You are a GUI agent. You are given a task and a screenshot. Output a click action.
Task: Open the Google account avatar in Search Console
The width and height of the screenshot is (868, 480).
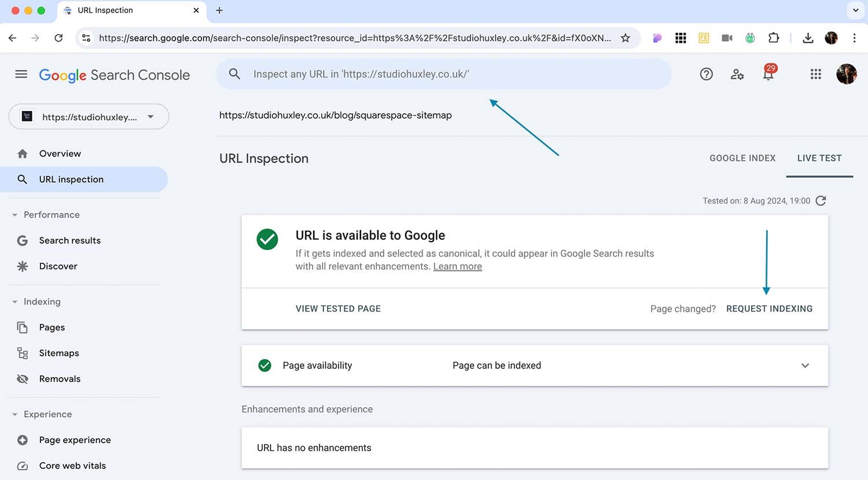click(847, 74)
